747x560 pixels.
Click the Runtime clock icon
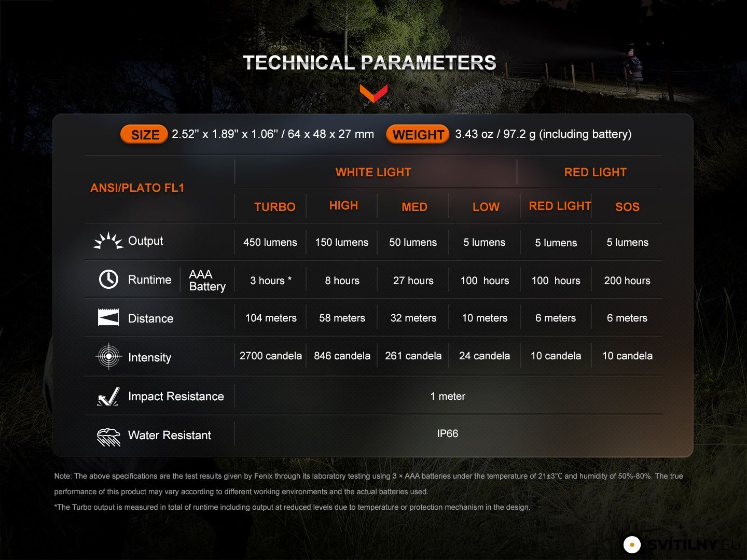tap(108, 279)
